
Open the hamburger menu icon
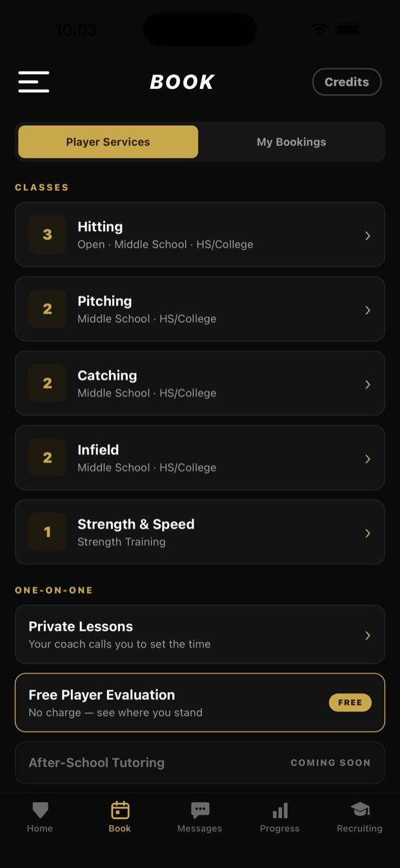34,82
